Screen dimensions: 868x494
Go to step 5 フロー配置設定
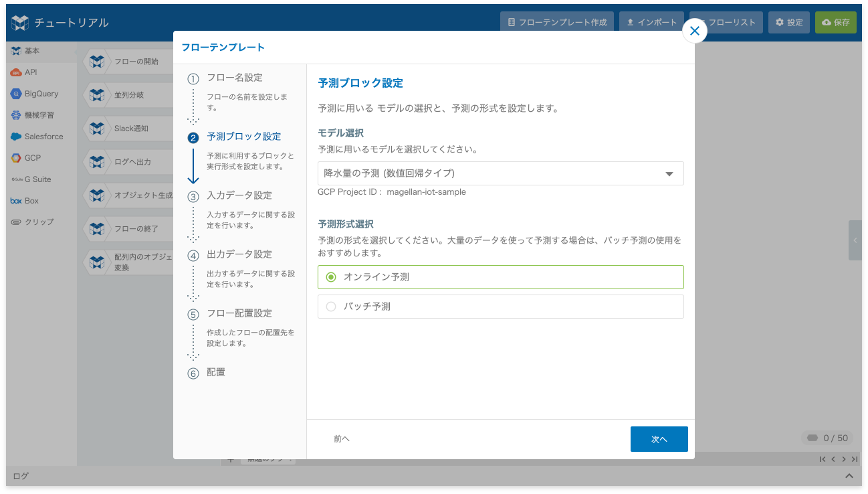(x=230, y=313)
